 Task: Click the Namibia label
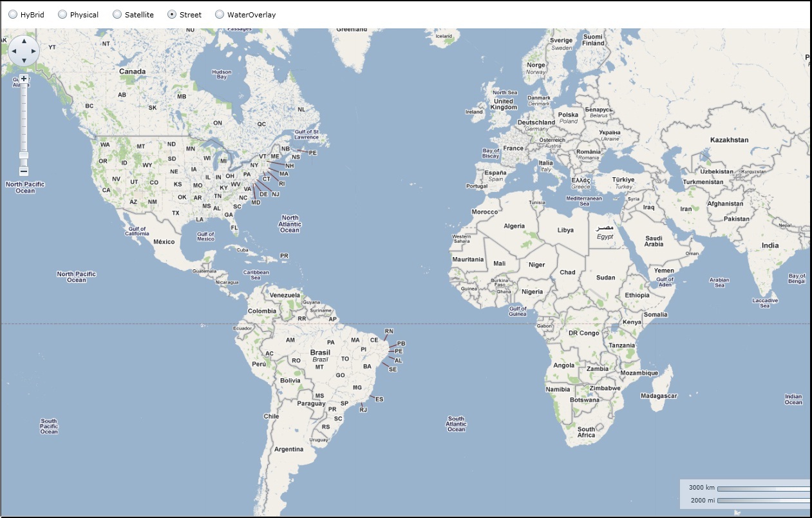[x=558, y=389]
